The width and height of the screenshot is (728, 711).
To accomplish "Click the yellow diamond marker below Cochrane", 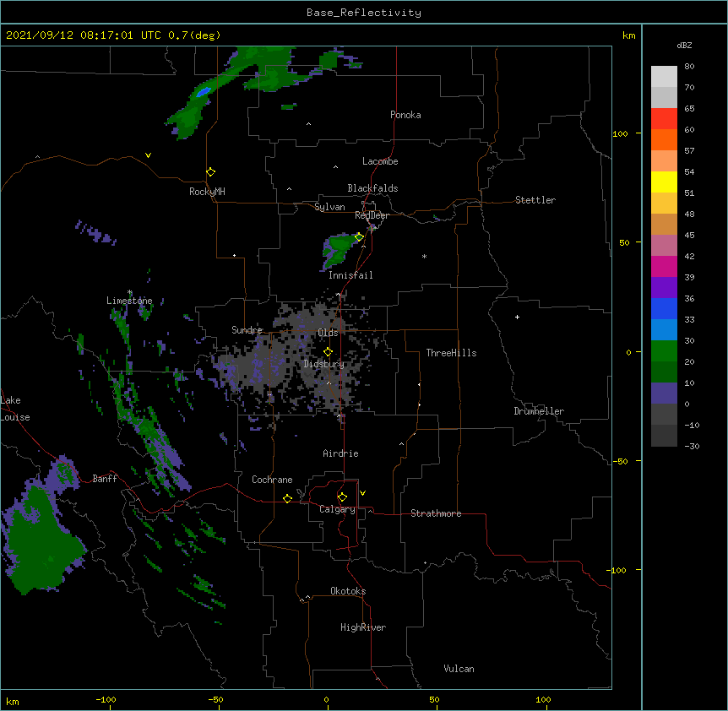I will point(287,498).
